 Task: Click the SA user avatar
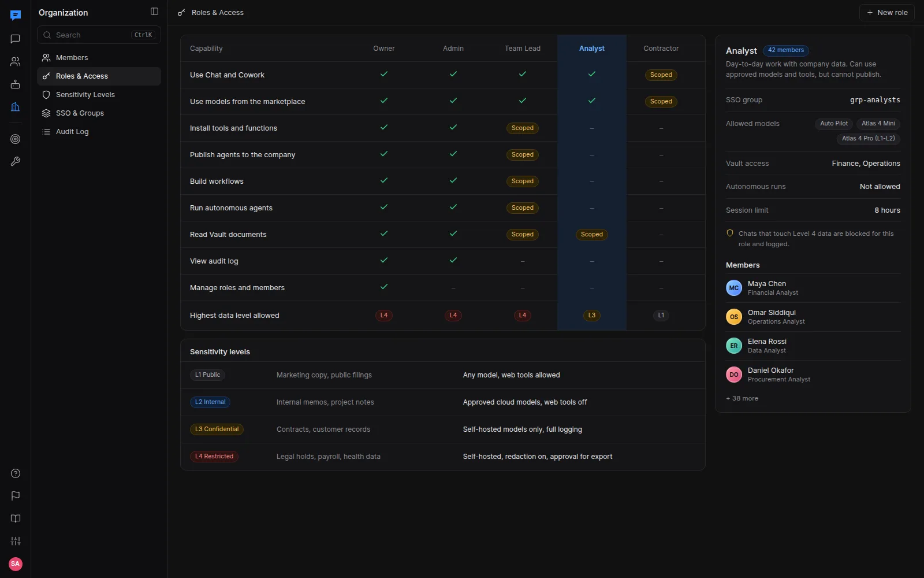pyautogui.click(x=16, y=564)
